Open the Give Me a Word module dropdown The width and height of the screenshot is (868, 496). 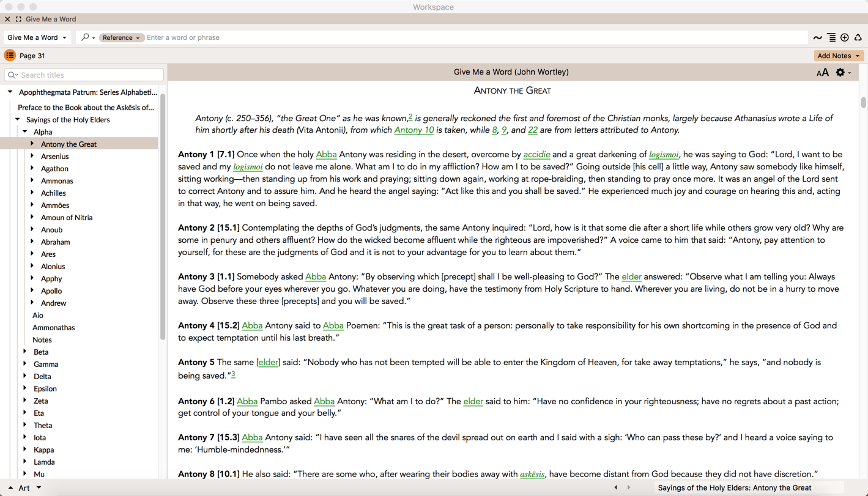pos(37,37)
